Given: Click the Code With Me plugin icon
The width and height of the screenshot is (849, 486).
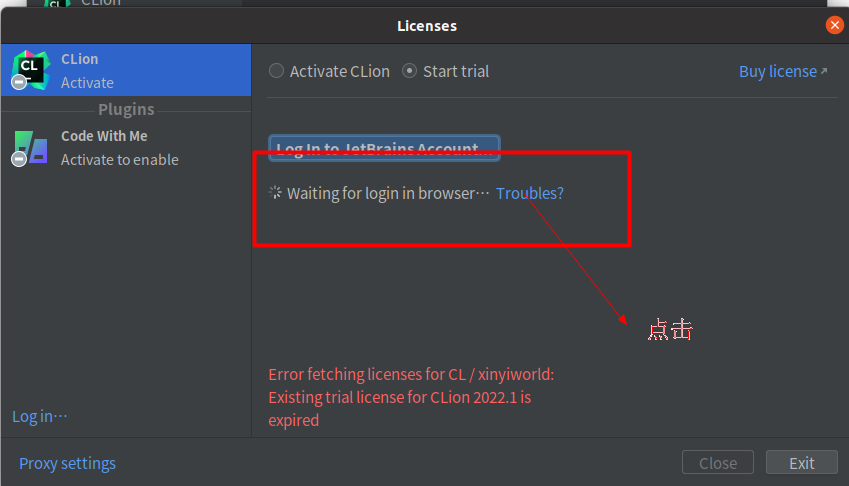Looking at the screenshot, I should point(31,147).
